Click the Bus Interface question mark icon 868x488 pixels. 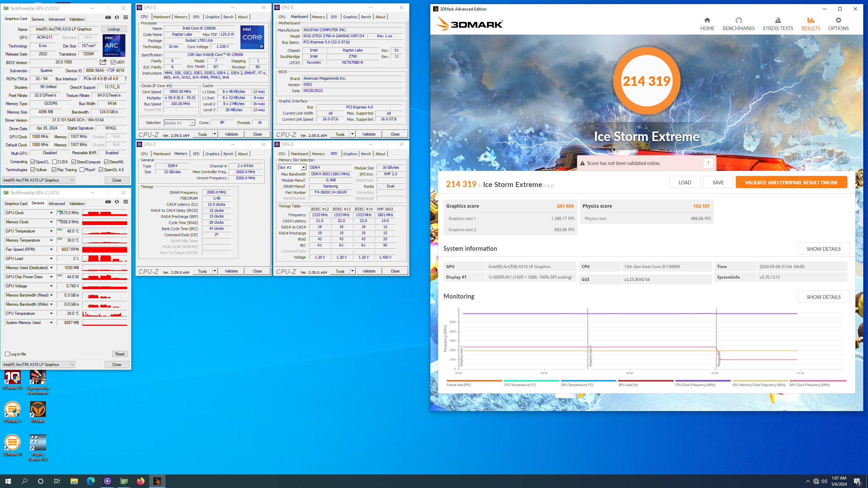tap(125, 79)
